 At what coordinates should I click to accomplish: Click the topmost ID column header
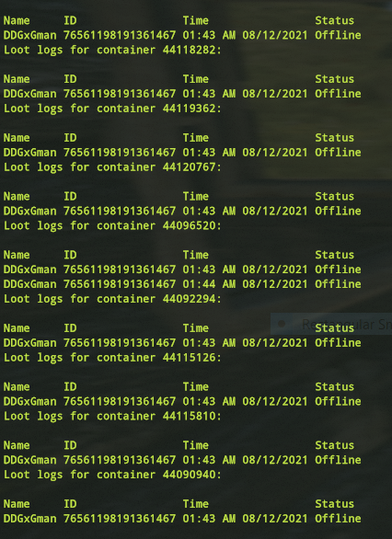[x=70, y=20]
